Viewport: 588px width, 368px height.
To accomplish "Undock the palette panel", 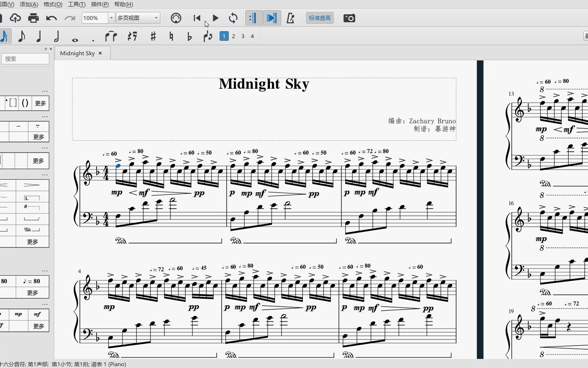I will tap(46, 49).
